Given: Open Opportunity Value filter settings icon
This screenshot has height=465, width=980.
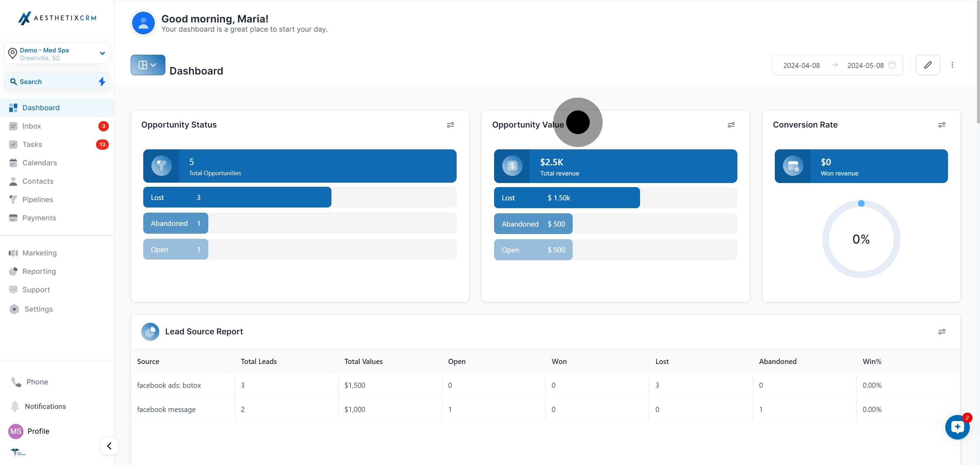Looking at the screenshot, I should (x=731, y=125).
